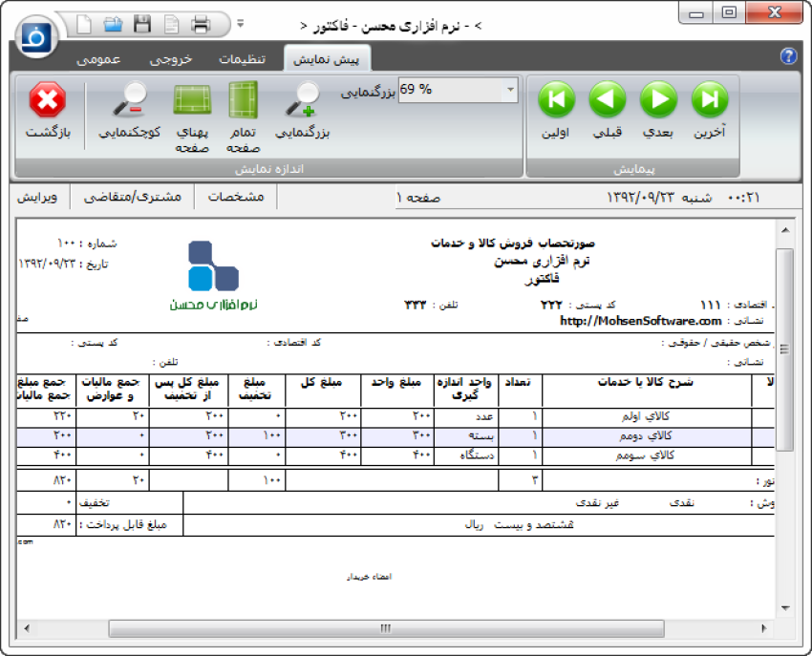Click the new blank document icon
Image resolution: width=812 pixels, height=656 pixels.
[84, 24]
